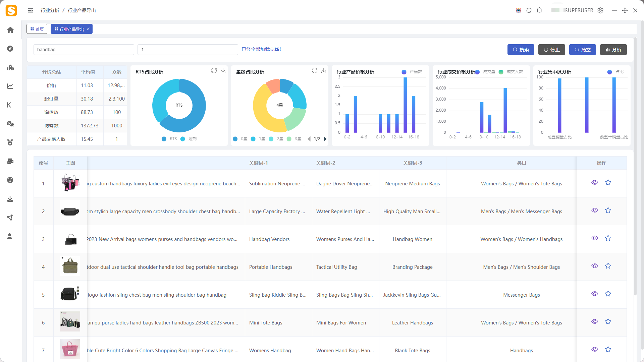Toggle the 成交量 legend swatch
Screen dimensions: 644x362
(477, 72)
